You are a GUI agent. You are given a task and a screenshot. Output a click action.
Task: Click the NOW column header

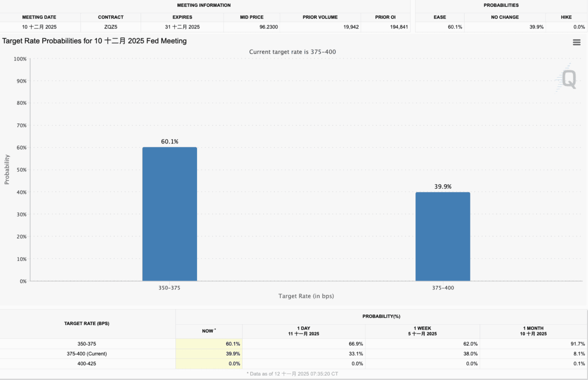pos(208,331)
